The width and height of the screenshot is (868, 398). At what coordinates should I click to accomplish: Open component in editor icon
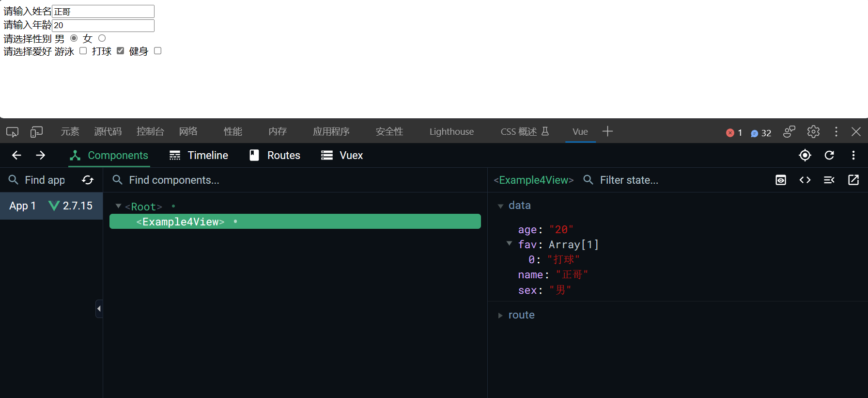[853, 180]
